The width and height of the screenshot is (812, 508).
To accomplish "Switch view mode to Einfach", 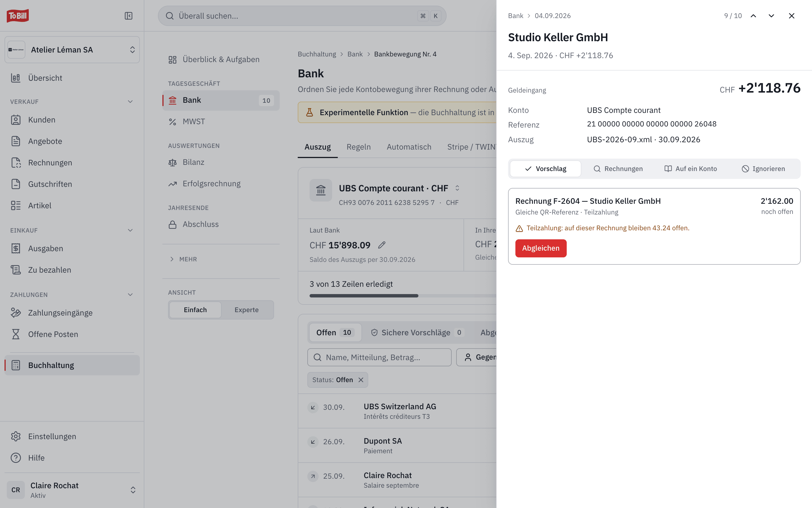I will (x=195, y=310).
